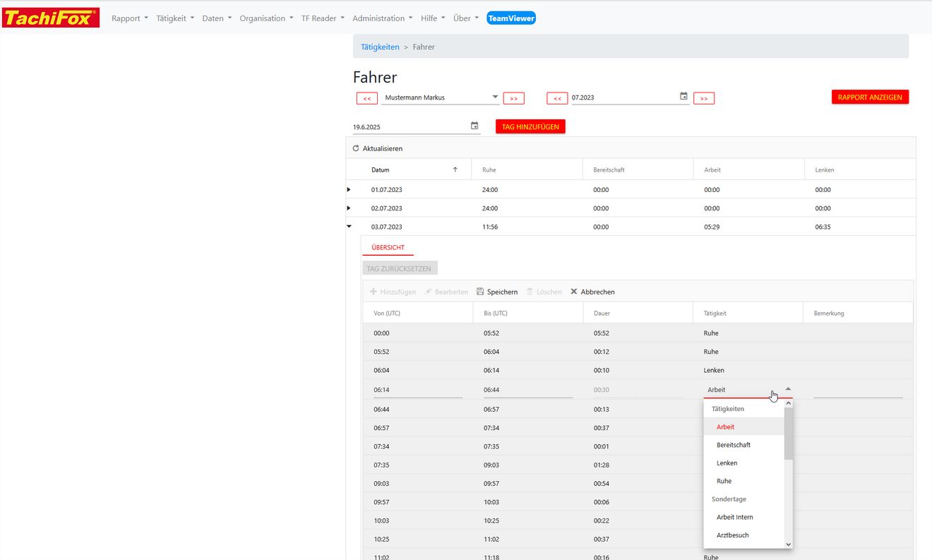Go to next month arrow button
Image resolution: width=932 pixels, height=560 pixels.
coord(704,98)
